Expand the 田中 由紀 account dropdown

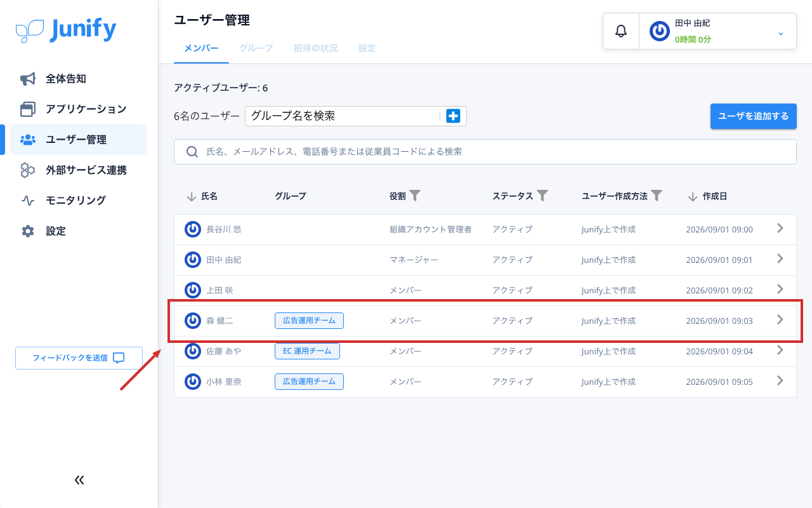(781, 32)
